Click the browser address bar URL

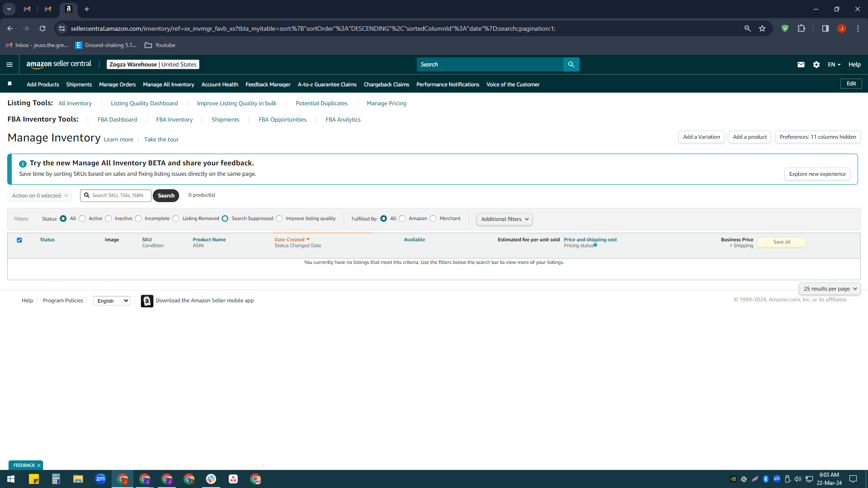(313, 28)
